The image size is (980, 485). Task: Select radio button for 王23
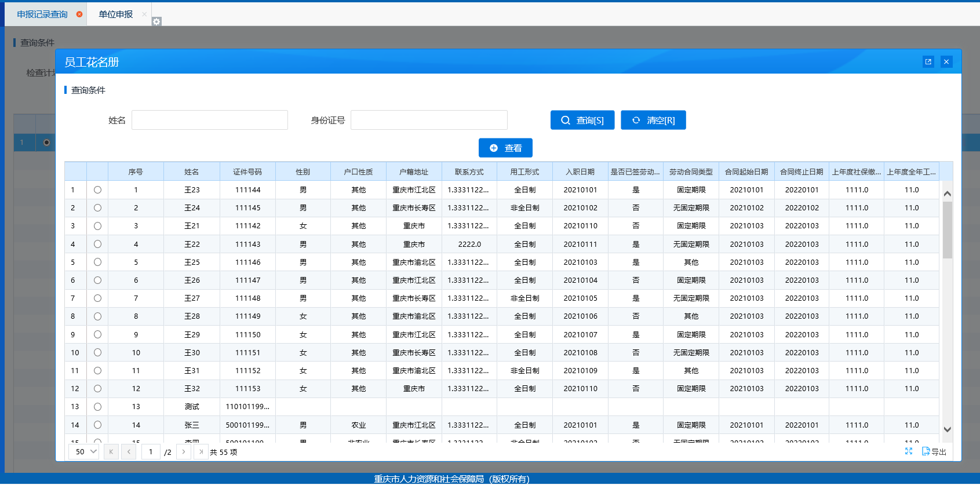[97, 190]
